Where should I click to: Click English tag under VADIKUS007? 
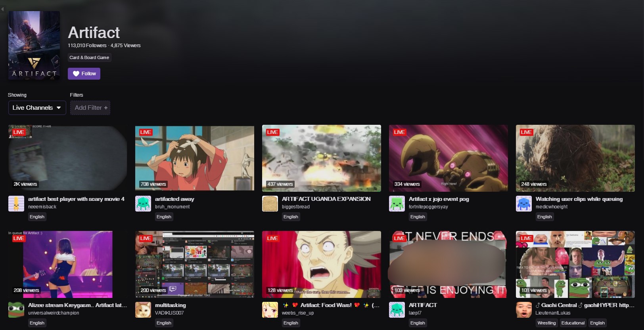(164, 323)
